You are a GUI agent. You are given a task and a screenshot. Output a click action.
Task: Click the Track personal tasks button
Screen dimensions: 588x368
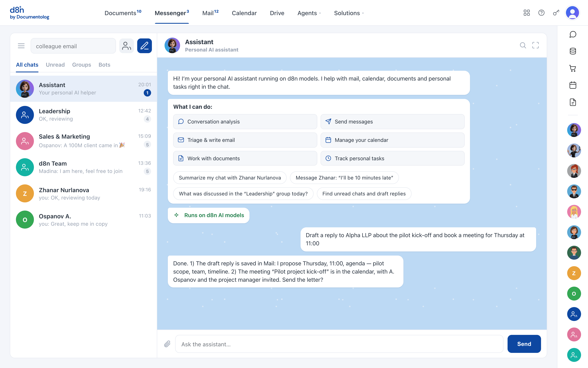pos(392,158)
